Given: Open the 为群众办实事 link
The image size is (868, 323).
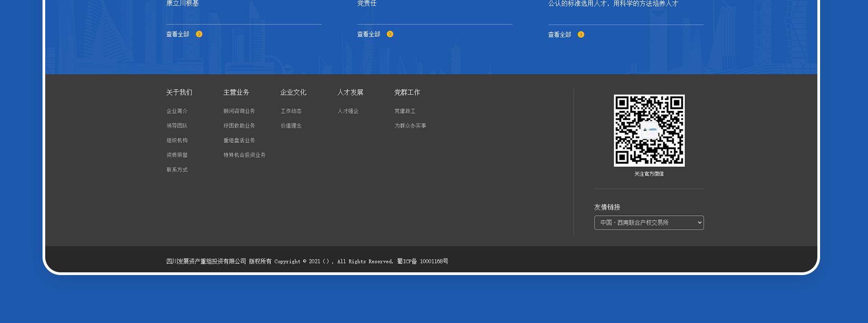Looking at the screenshot, I should tap(410, 126).
